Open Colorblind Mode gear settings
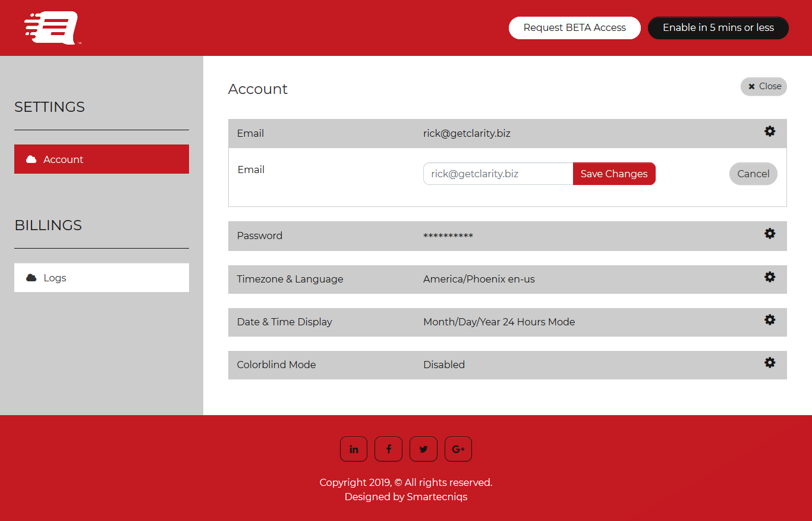 (x=770, y=362)
